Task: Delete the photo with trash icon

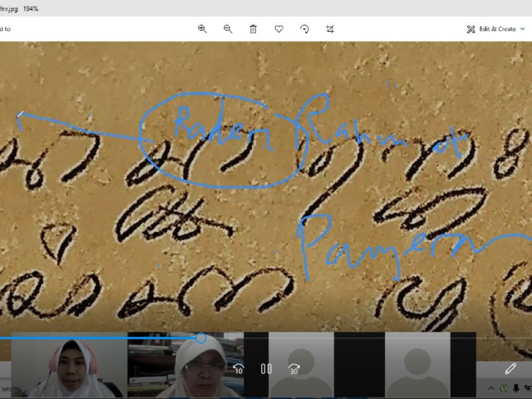Action: pyautogui.click(x=253, y=29)
